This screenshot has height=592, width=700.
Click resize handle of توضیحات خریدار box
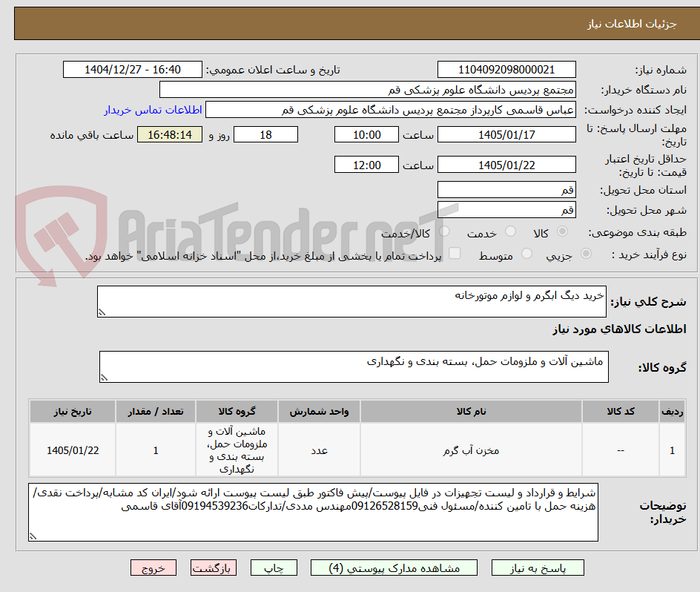(33, 536)
